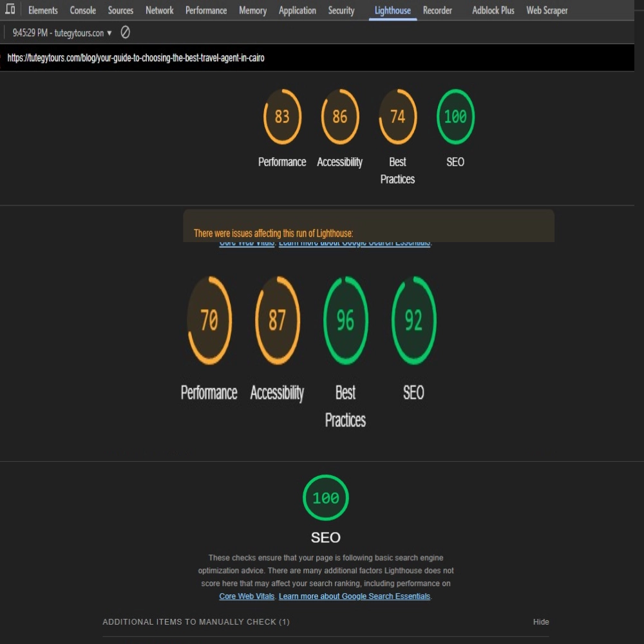
Task: Open the Console tab
Action: pyautogui.click(x=82, y=10)
